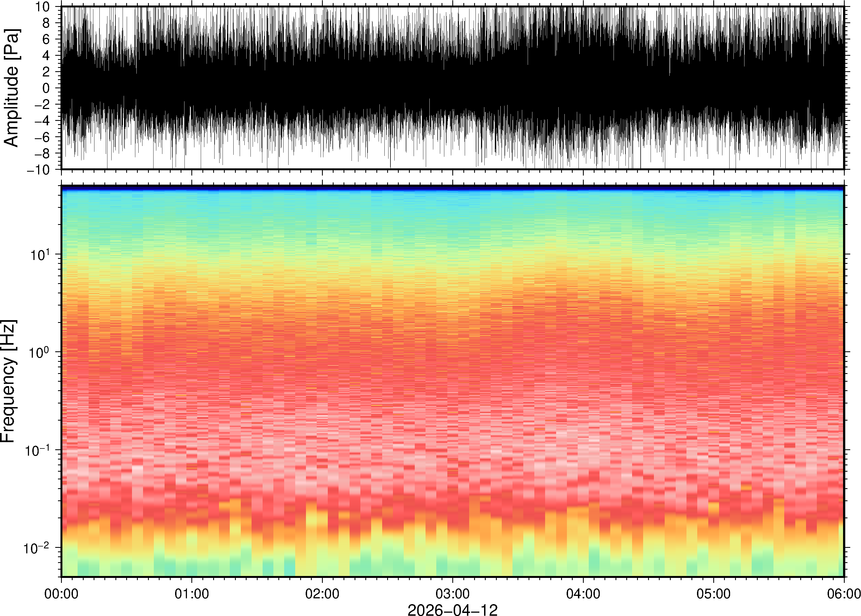Click the 10⁻² frequency tick label
The width and height of the screenshot is (861, 616).
pyautogui.click(x=37, y=548)
